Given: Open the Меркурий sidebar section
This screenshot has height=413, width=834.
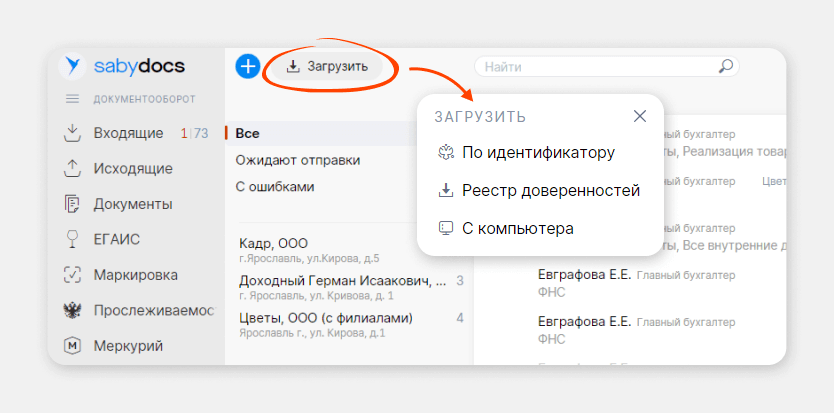Looking at the screenshot, I should pos(128,346).
